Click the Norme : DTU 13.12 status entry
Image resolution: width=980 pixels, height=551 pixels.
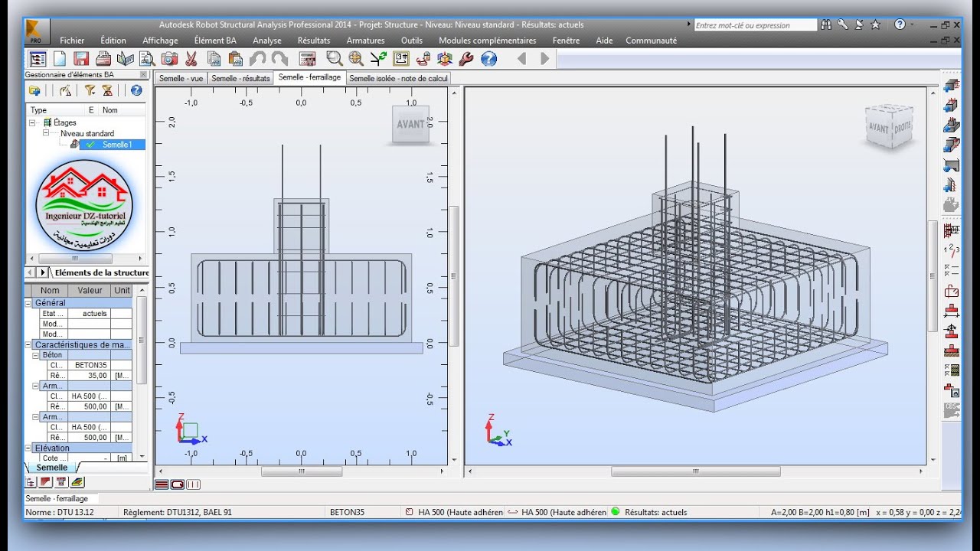tap(60, 512)
